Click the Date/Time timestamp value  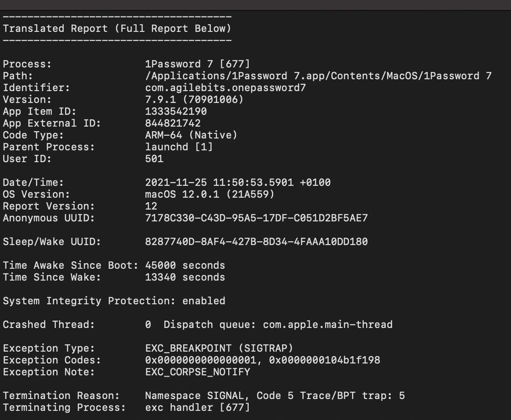(238, 183)
